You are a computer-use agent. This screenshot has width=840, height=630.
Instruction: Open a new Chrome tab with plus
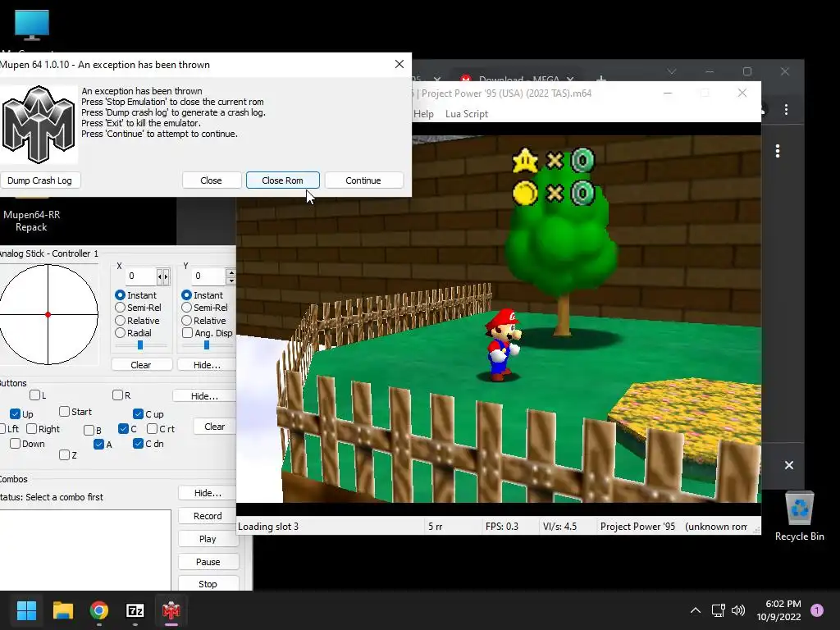(x=601, y=80)
